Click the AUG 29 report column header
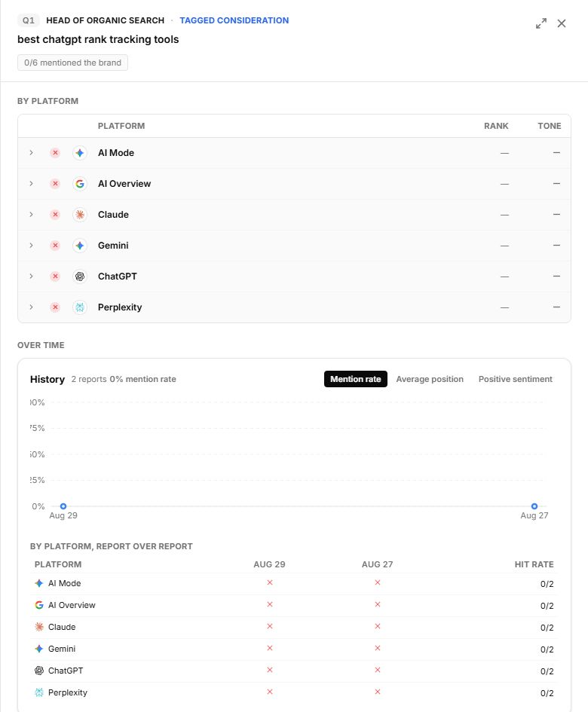This screenshot has height=712, width=588. pyautogui.click(x=269, y=564)
